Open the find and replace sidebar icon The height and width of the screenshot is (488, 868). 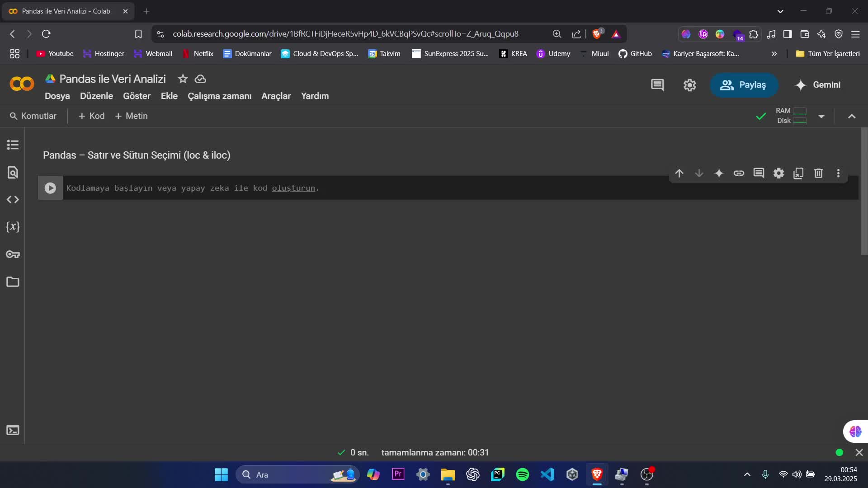[13, 172]
